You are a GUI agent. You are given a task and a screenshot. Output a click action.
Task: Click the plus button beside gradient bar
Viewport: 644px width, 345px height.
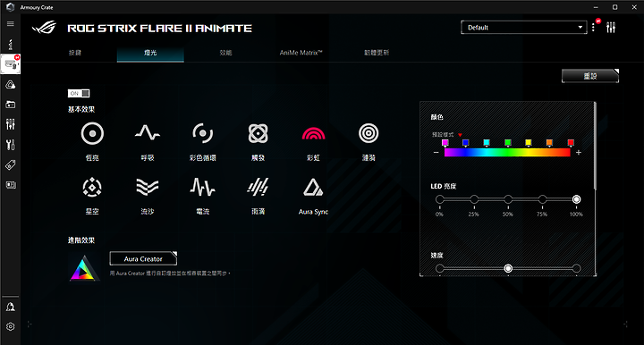[579, 153]
